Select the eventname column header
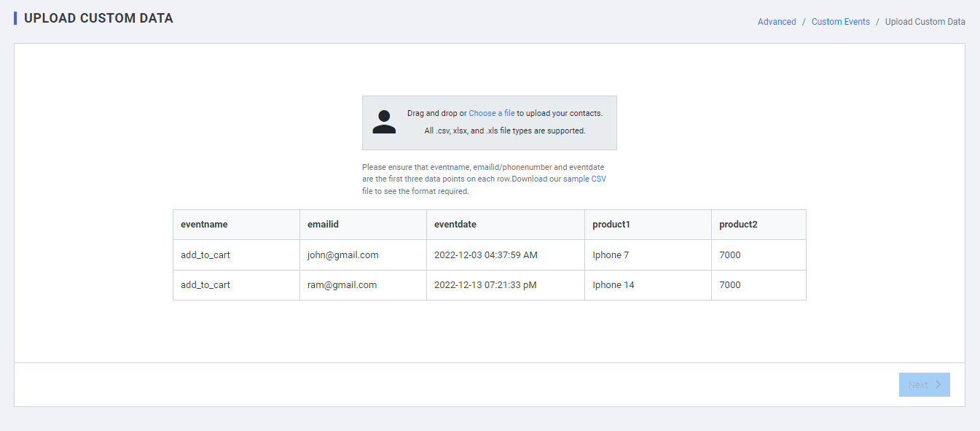 (204, 225)
